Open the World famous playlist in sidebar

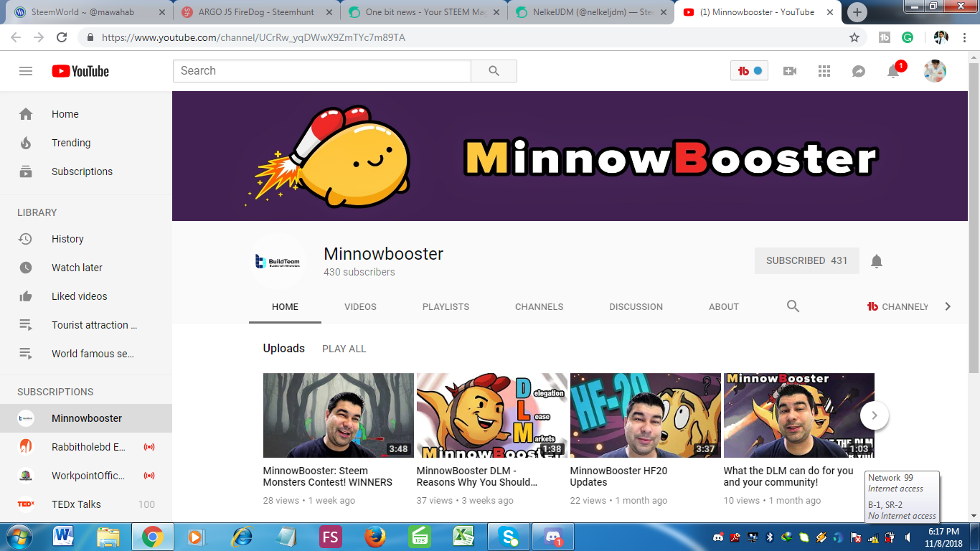click(86, 354)
